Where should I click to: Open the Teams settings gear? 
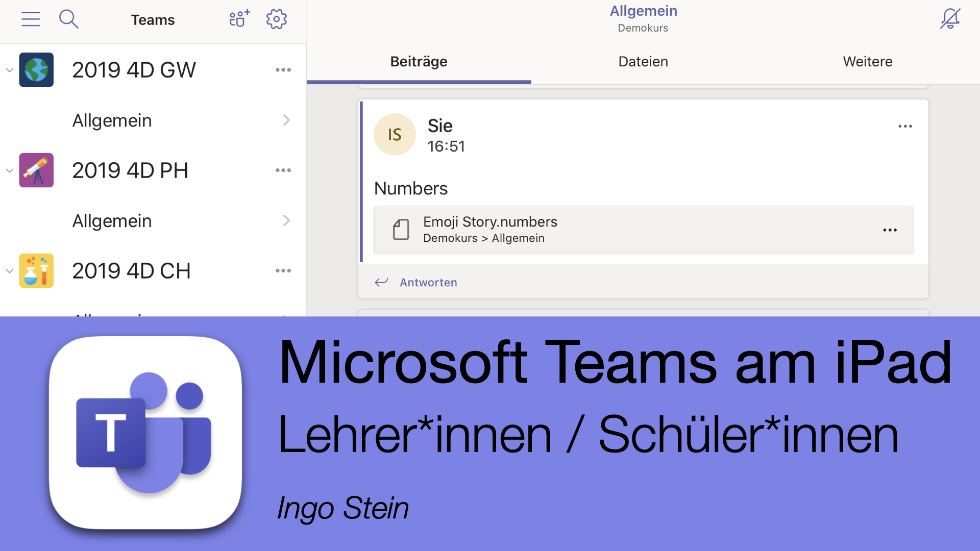(x=277, y=19)
